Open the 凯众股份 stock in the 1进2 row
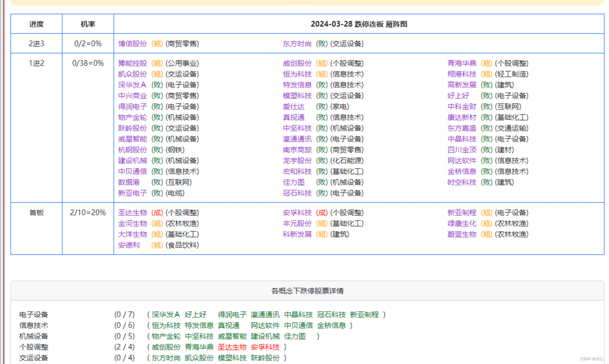Viewport: 609px width, 364px height. pyautogui.click(x=132, y=74)
